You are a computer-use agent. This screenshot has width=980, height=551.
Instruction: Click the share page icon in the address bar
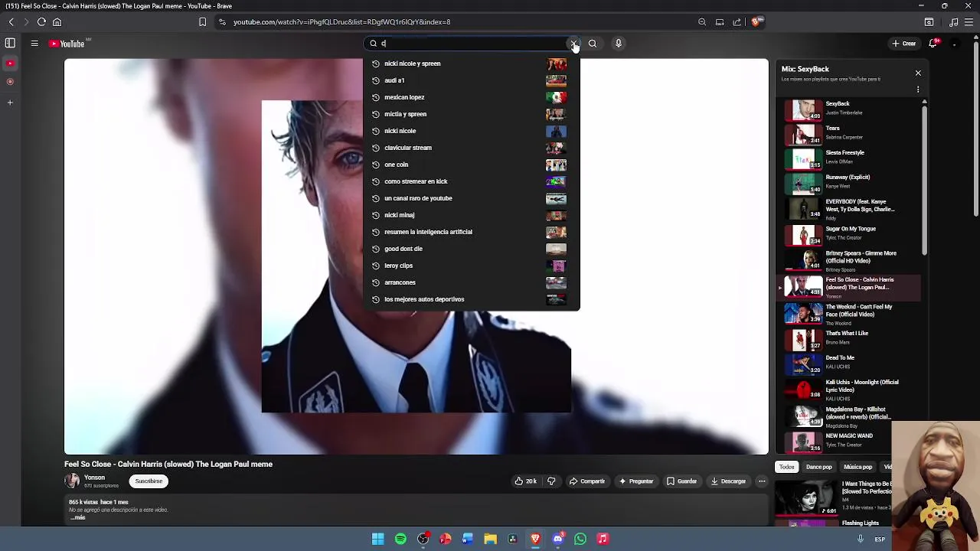pyautogui.click(x=737, y=22)
